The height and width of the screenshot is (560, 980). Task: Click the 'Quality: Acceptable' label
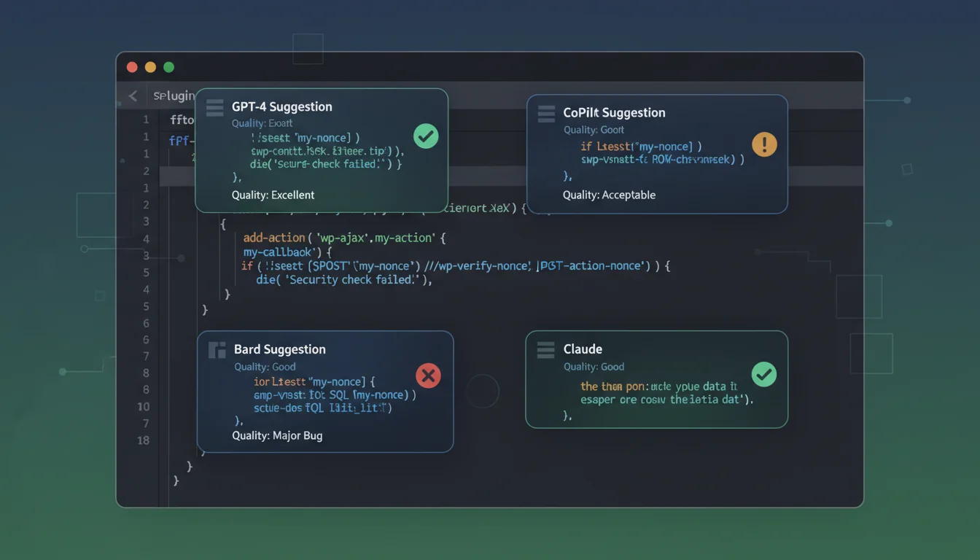(610, 195)
